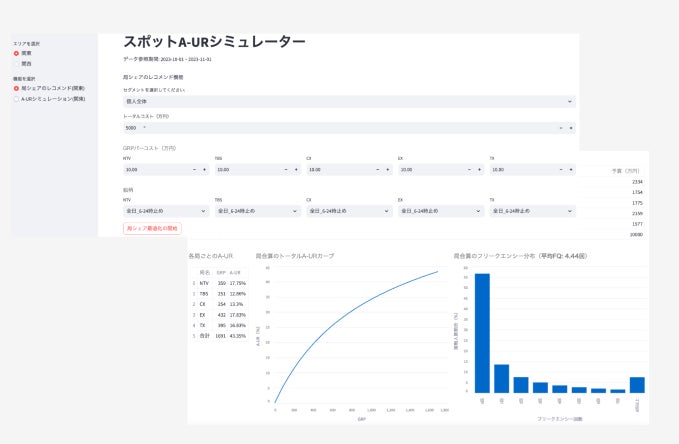Click the 1577 value in budget column
The height and width of the screenshot is (444, 679).
click(x=637, y=224)
